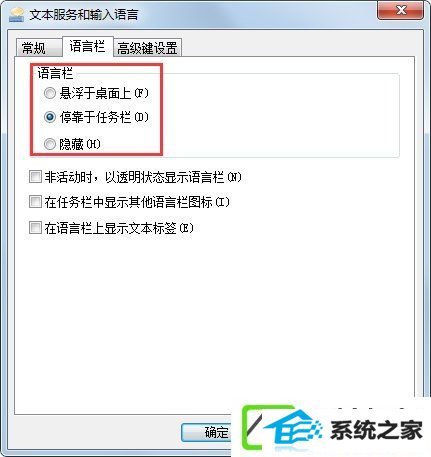Viewport: 431px width, 457px height.
Task: Click the 文本服务和输入语言 title text
Action: (84, 15)
